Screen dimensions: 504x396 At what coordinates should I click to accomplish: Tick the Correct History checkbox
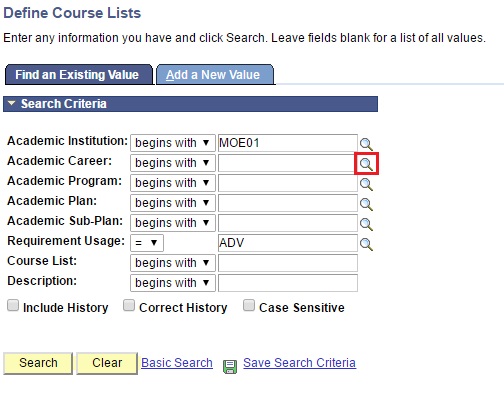point(129,305)
